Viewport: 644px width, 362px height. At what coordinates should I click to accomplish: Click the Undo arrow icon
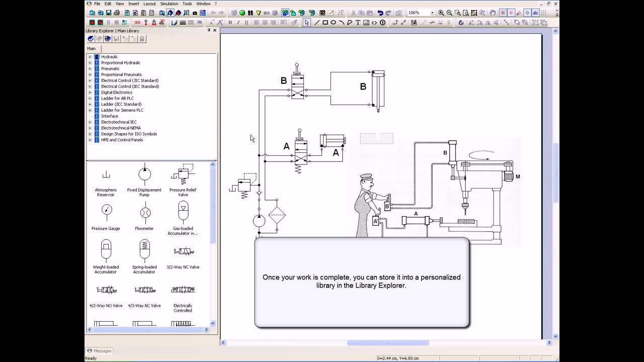point(380,13)
